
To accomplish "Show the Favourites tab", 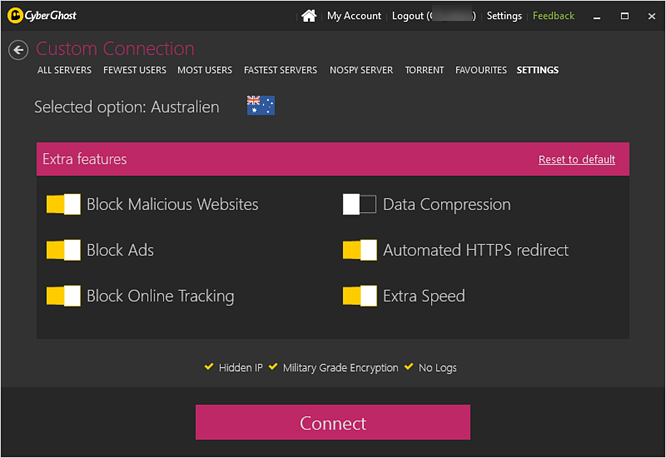I will [481, 70].
